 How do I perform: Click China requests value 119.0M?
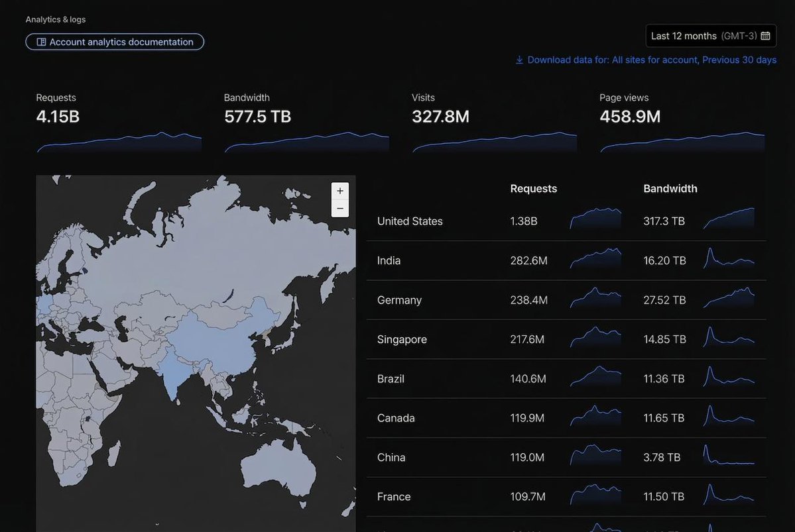pos(527,458)
